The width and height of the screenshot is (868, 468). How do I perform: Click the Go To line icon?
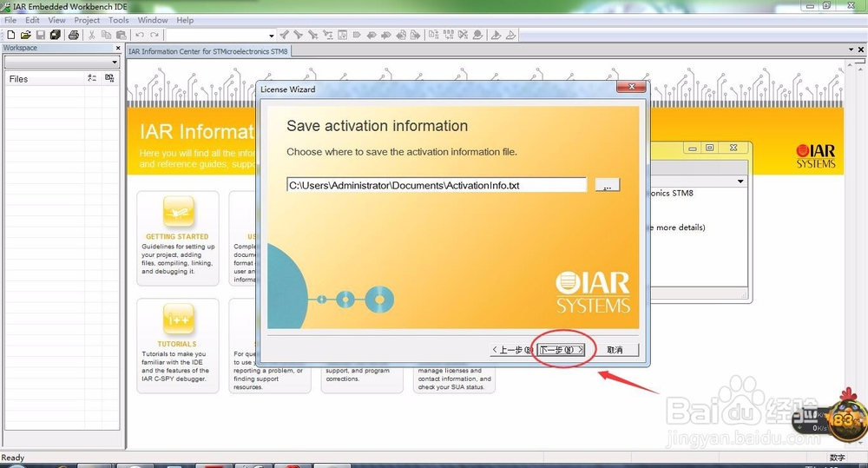point(343,35)
